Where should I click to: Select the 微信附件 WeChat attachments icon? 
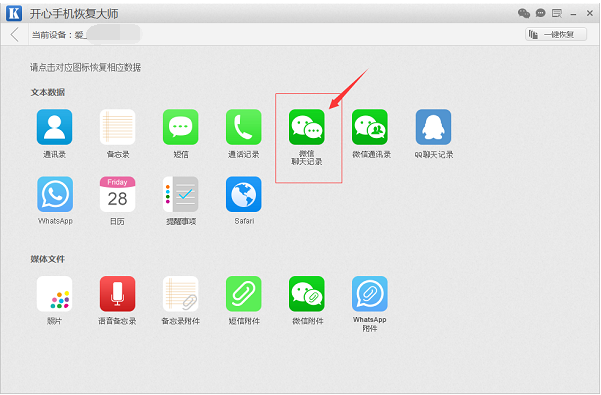[307, 294]
